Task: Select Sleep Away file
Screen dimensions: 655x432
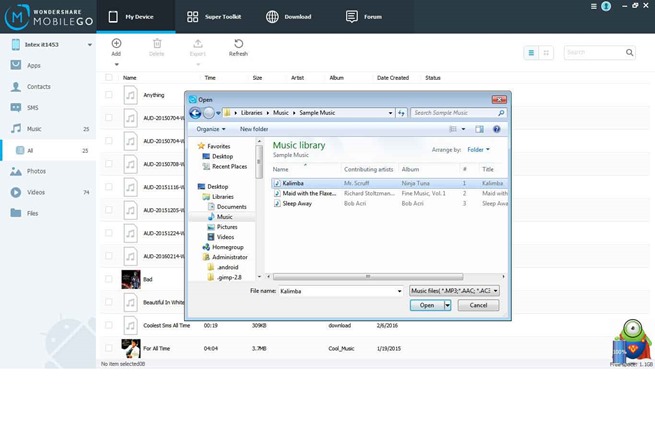Action: coord(297,203)
